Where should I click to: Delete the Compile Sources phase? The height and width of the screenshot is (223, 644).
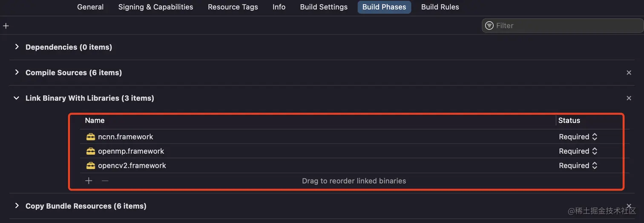[629, 73]
